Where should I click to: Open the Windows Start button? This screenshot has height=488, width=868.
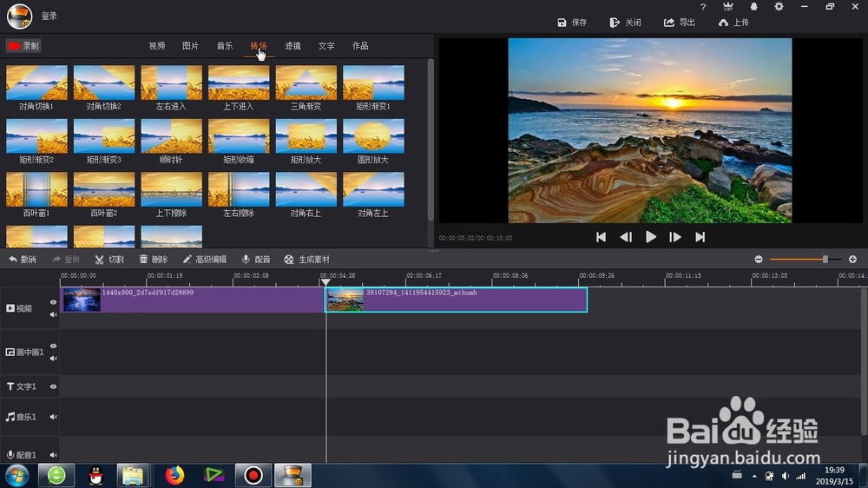click(x=16, y=475)
